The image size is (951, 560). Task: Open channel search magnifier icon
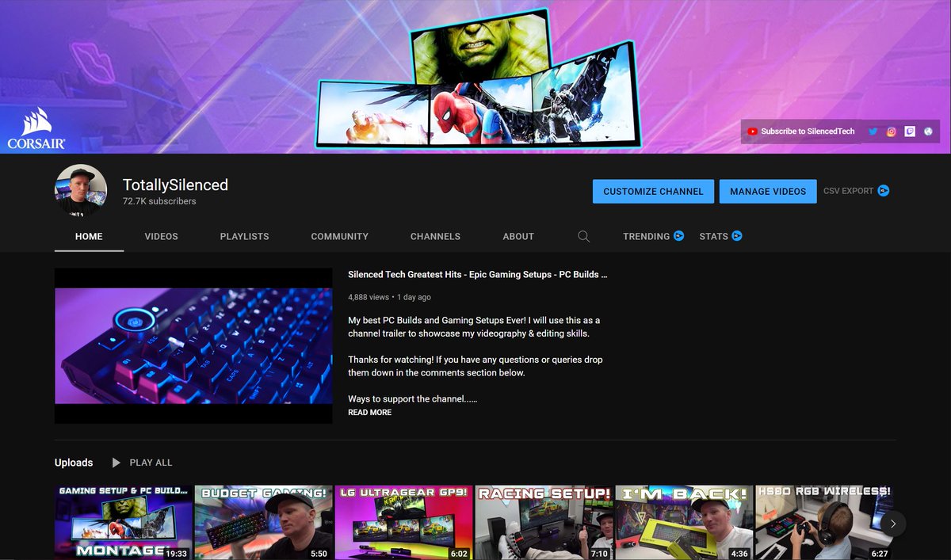tap(584, 236)
